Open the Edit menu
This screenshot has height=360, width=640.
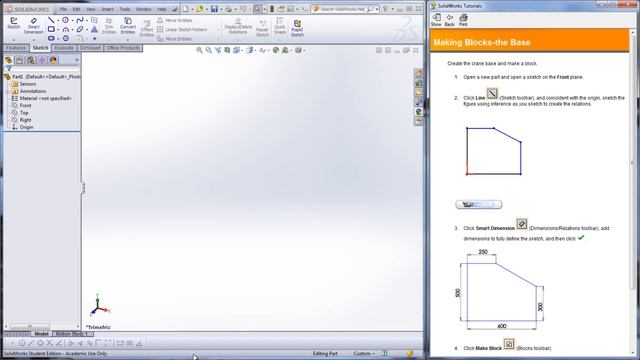pyautogui.click(x=76, y=9)
